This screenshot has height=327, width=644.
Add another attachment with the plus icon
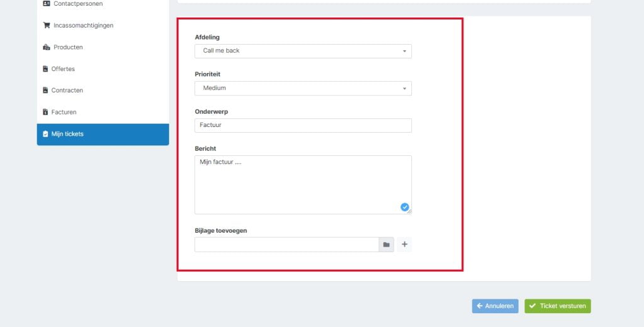404,245
